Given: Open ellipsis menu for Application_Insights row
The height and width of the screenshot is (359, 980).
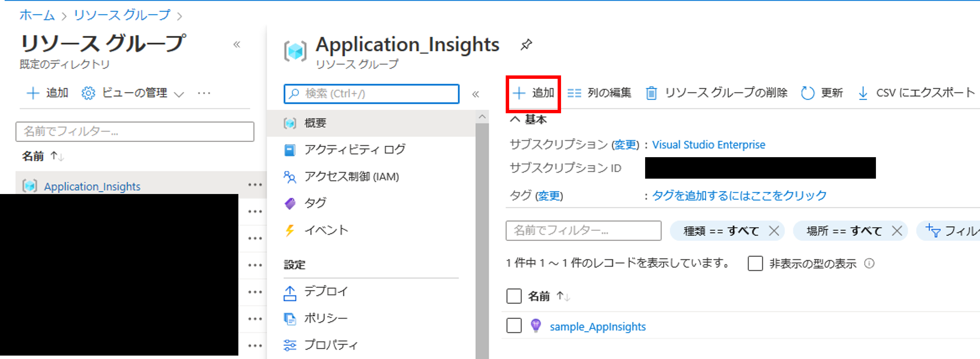Looking at the screenshot, I should (255, 185).
